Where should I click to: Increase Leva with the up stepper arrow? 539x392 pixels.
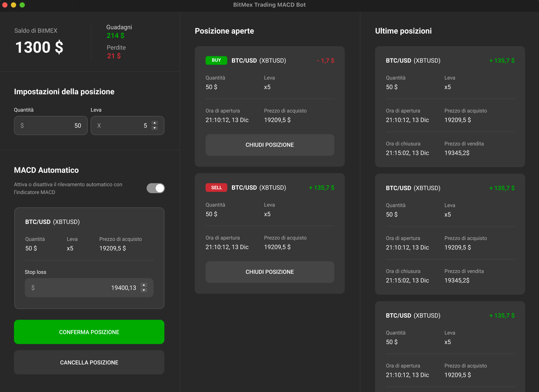155,123
